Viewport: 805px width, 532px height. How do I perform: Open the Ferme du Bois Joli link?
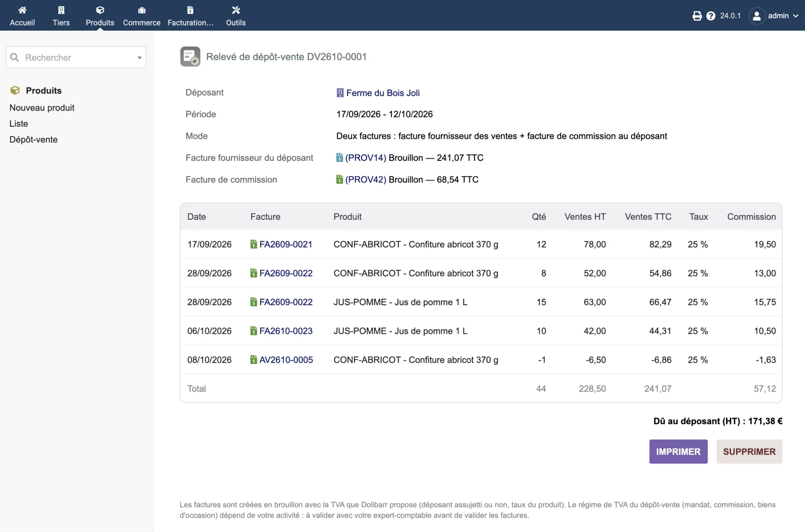383,93
